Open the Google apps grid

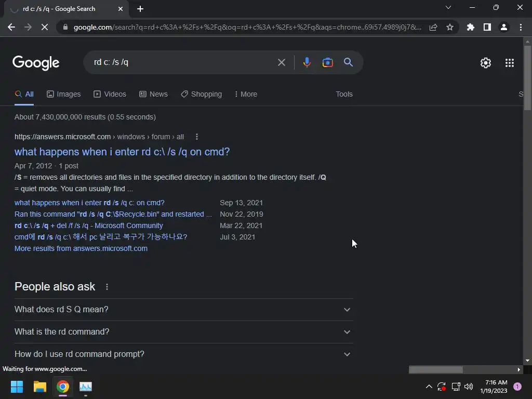(510, 63)
